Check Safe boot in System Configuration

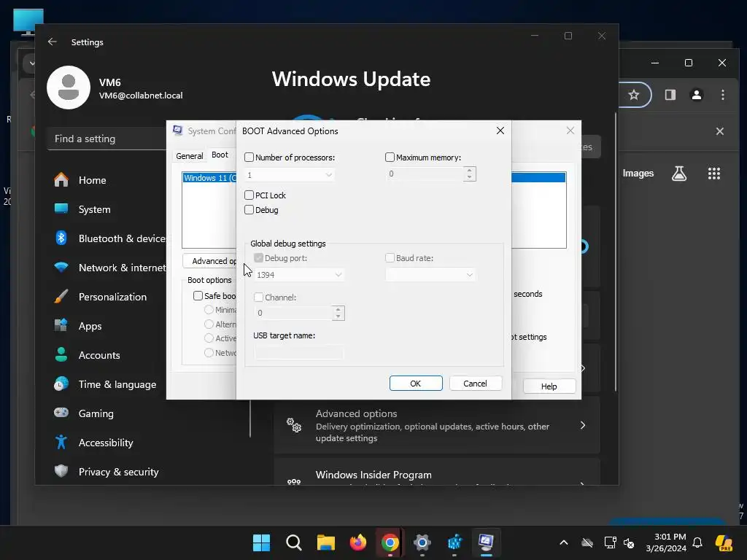pos(198,296)
